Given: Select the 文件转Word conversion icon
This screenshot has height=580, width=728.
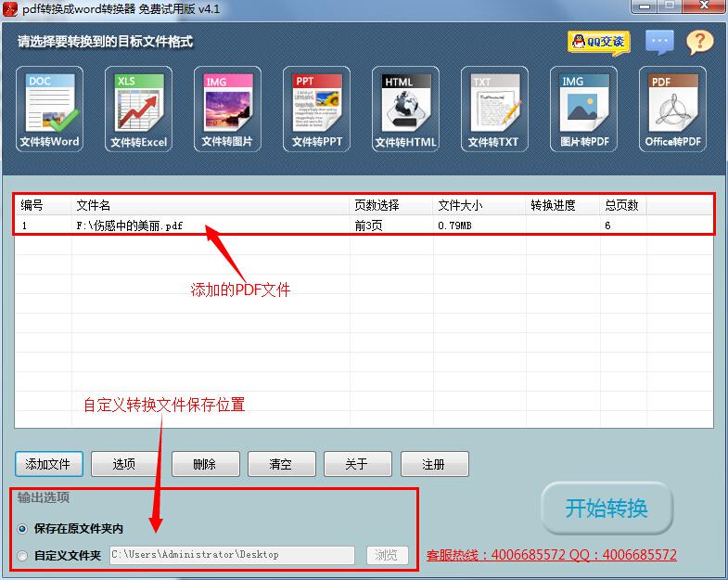Looking at the screenshot, I should click(x=50, y=109).
